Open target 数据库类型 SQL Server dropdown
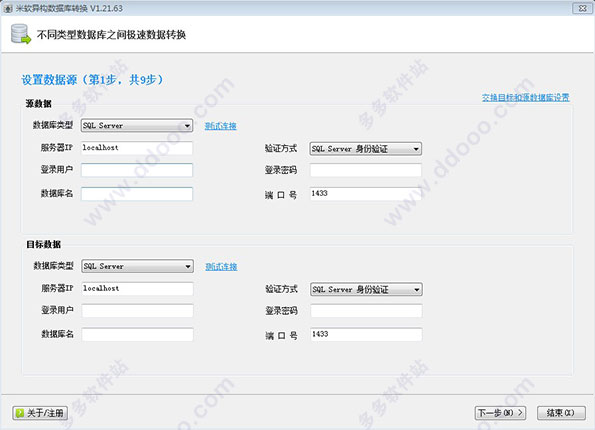The width and height of the screenshot is (595, 430). 137,266
